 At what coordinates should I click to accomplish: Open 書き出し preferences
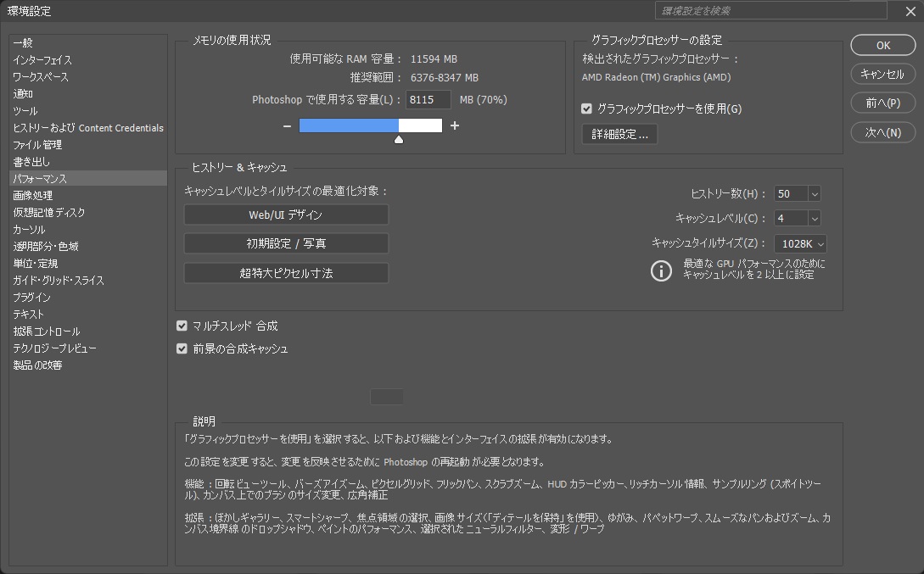tap(87, 162)
